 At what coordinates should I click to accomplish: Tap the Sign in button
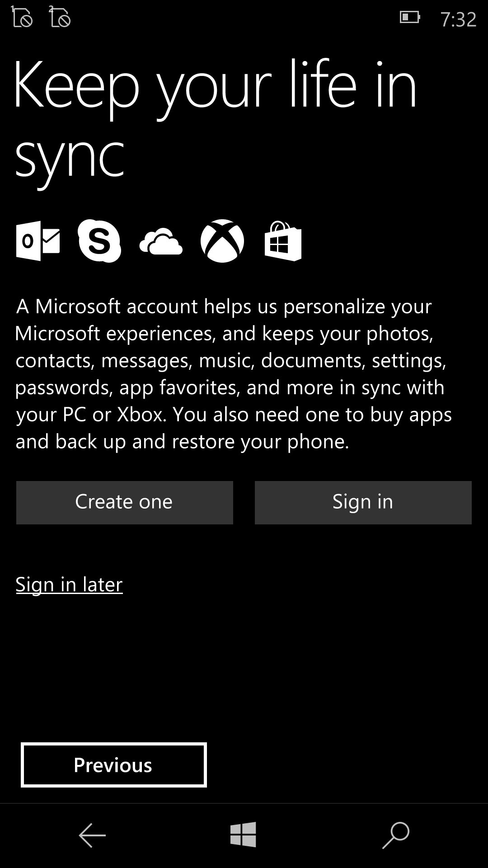click(x=363, y=503)
